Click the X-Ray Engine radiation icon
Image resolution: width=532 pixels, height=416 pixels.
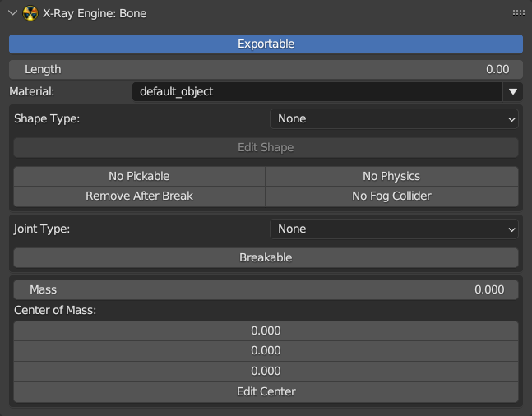click(x=30, y=13)
